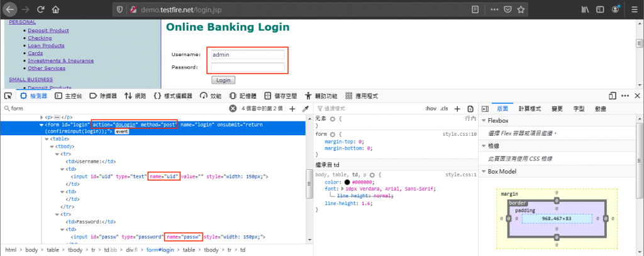
Task: Select 'div.fl' in the breadcrumb bar
Action: pyautogui.click(x=132, y=250)
